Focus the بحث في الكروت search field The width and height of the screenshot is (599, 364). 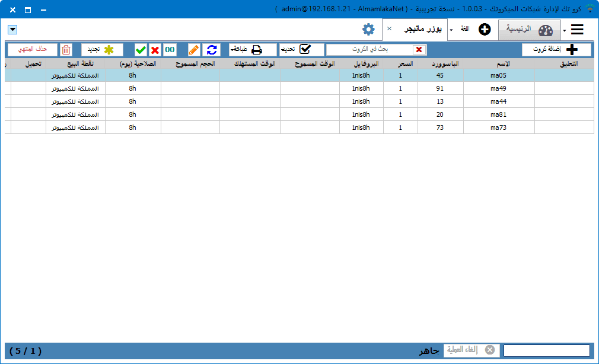370,50
